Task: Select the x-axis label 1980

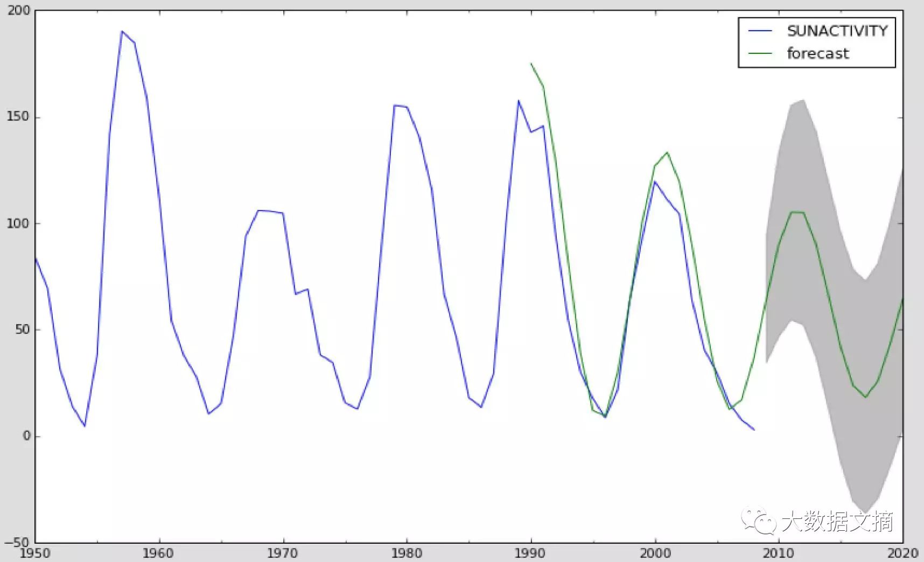Action: coord(407,553)
